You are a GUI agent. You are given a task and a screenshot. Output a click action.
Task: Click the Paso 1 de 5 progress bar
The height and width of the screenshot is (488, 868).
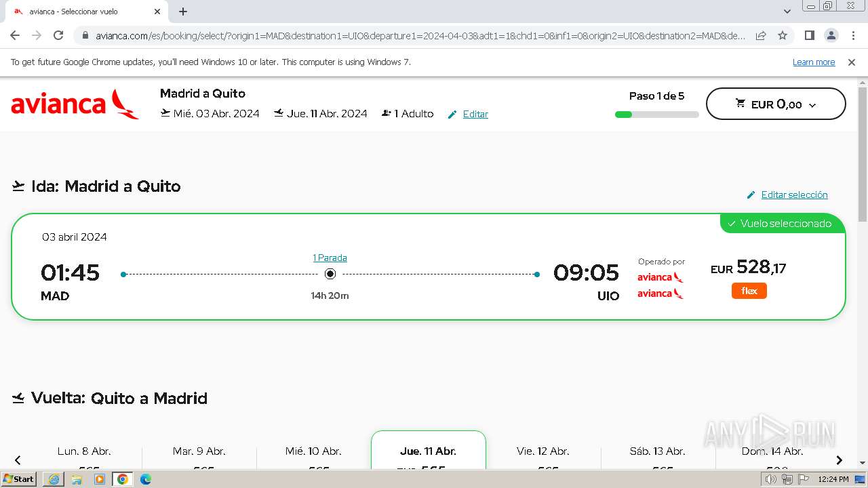pos(656,115)
